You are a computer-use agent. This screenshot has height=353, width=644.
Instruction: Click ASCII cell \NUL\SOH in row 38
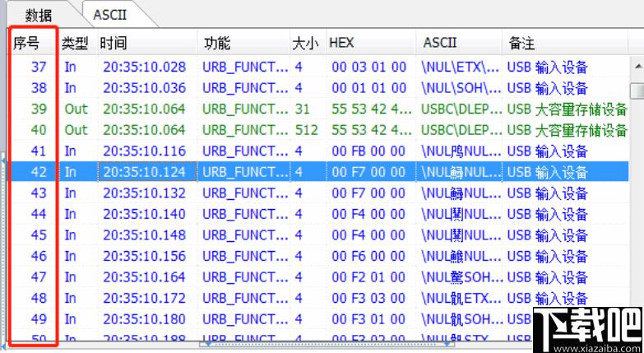[461, 88]
